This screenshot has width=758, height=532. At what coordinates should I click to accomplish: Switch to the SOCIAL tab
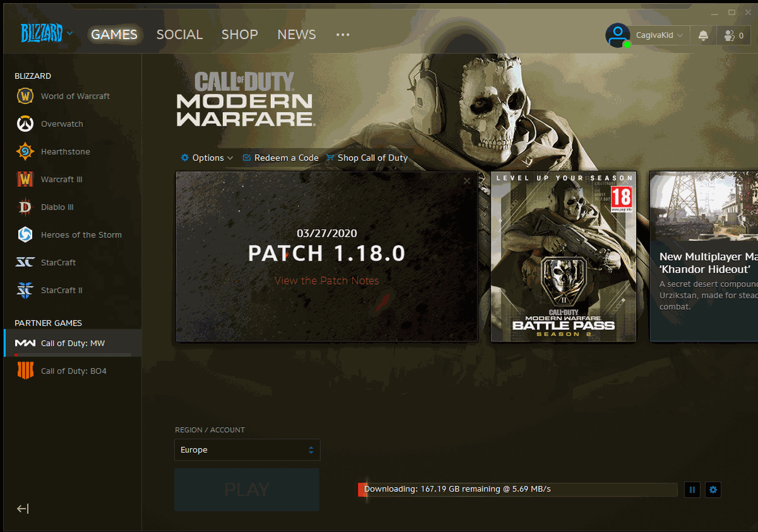pos(179,35)
